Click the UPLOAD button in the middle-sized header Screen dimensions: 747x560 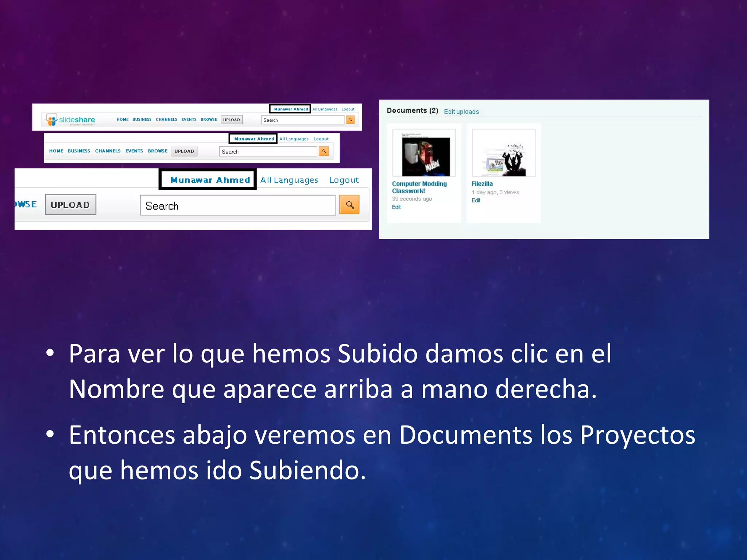(x=184, y=151)
